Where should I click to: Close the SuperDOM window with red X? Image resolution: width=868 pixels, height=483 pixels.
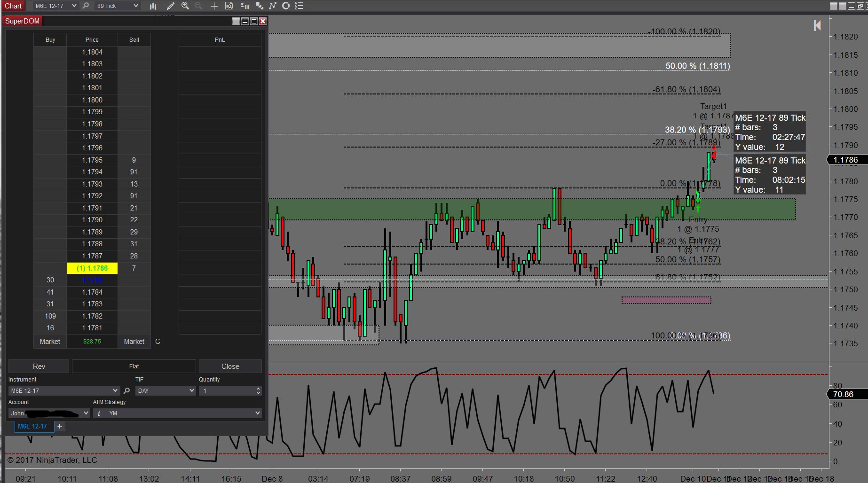[x=263, y=21]
